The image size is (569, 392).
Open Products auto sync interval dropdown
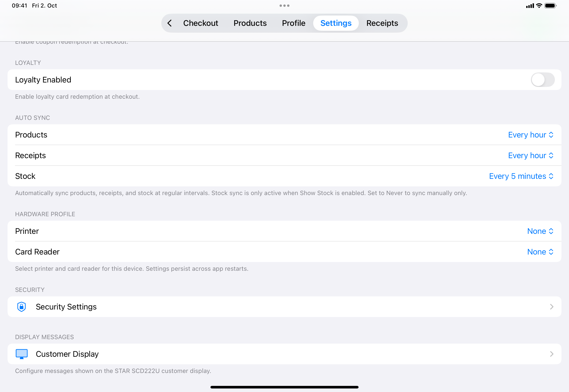(531, 135)
